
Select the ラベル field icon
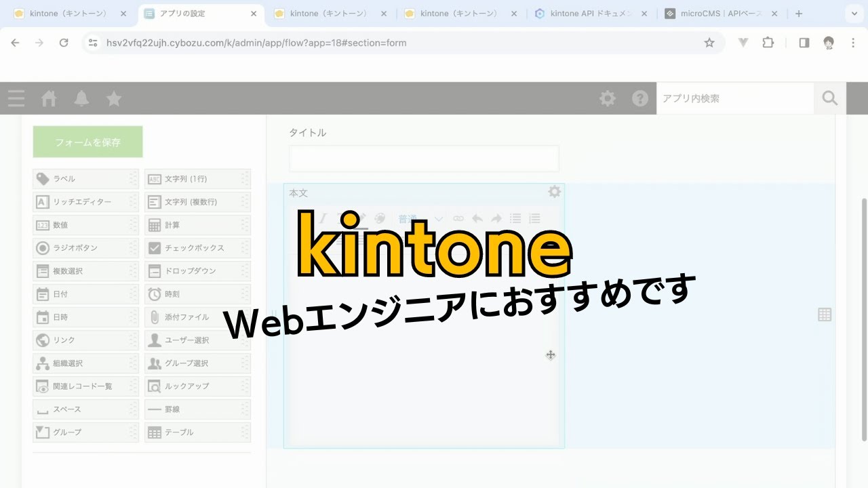[43, 179]
